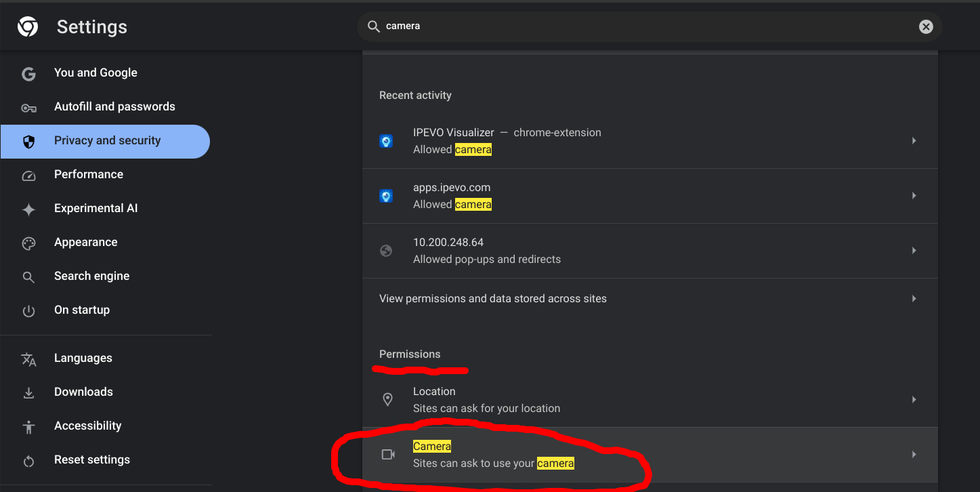Click the apps.ipevo.com site icon
This screenshot has width=980, height=492.
click(x=386, y=196)
